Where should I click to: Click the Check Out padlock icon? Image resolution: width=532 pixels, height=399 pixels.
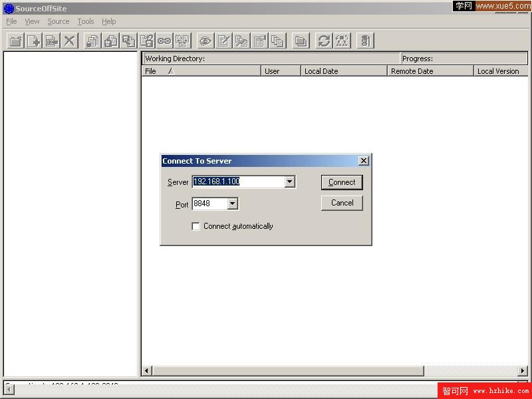[110, 41]
